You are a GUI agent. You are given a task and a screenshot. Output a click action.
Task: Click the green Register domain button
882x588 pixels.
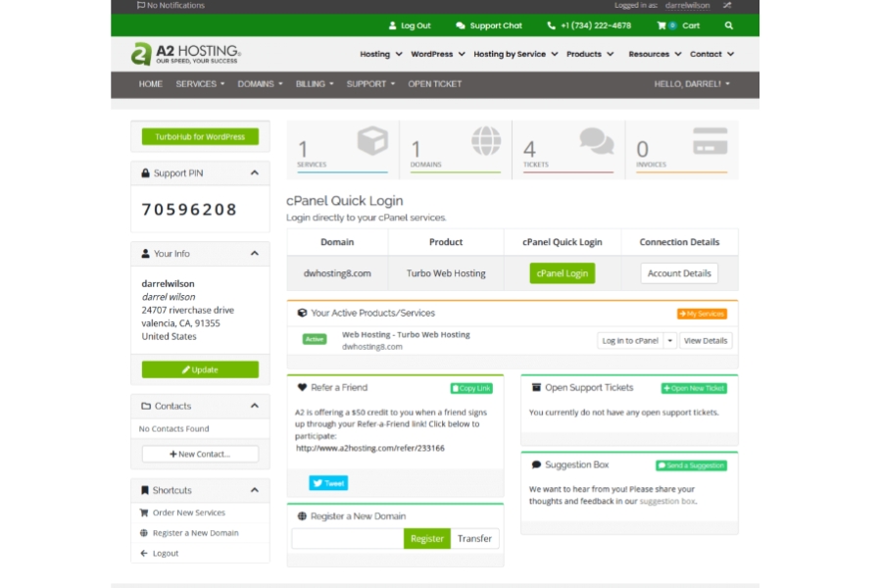pos(427,538)
